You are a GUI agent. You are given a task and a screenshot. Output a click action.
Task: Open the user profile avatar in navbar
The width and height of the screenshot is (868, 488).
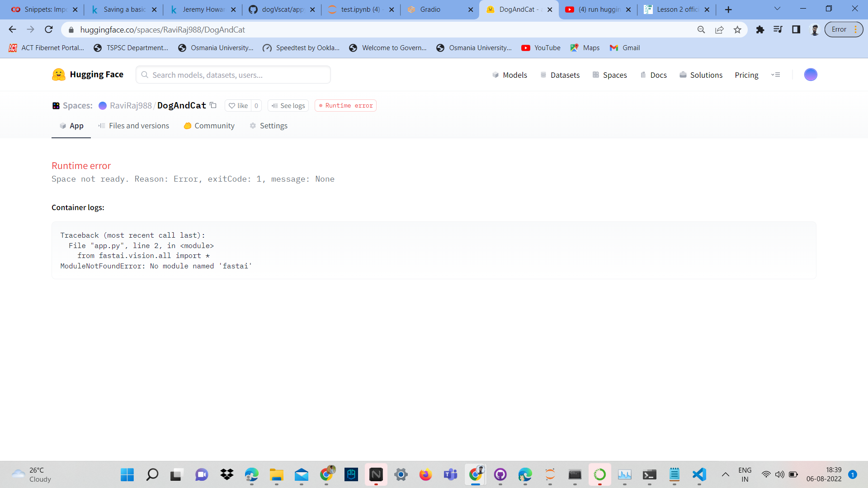pos(810,75)
